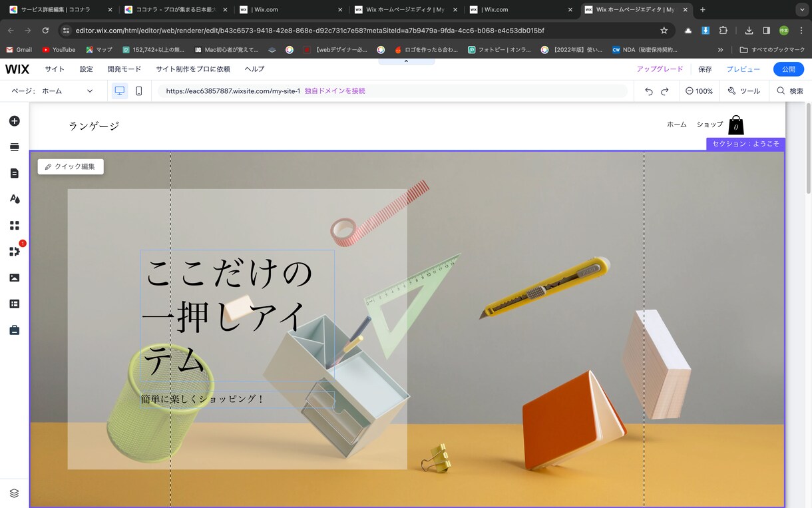The height and width of the screenshot is (508, 812).
Task: Open the pages and menu panel icon
Action: (x=14, y=173)
